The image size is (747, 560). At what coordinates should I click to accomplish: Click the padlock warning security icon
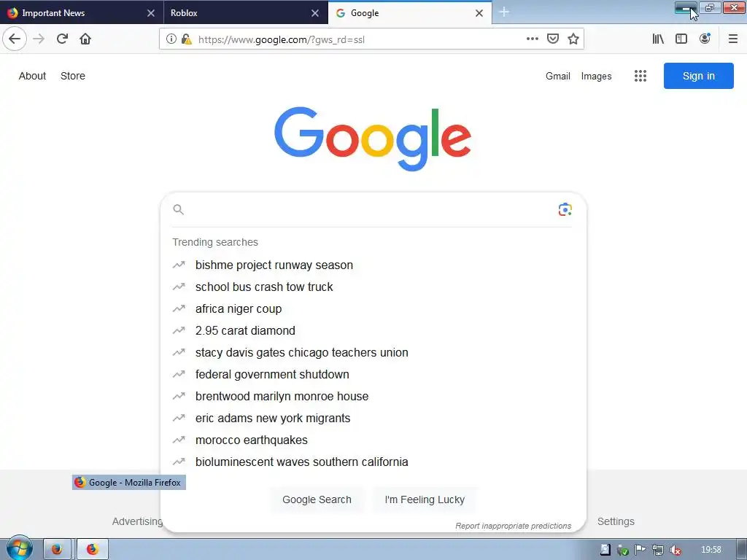pyautogui.click(x=186, y=39)
